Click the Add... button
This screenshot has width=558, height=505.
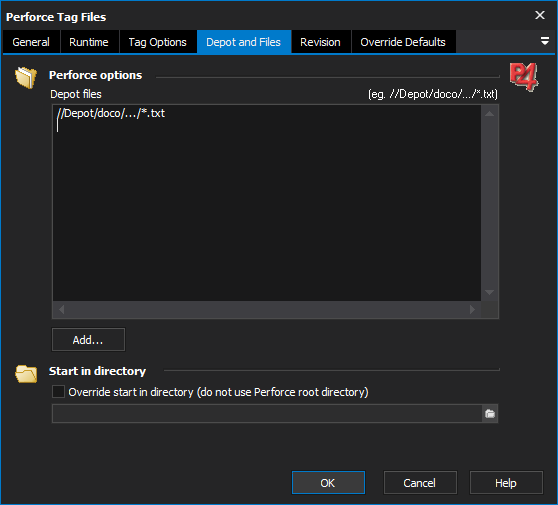tap(88, 340)
